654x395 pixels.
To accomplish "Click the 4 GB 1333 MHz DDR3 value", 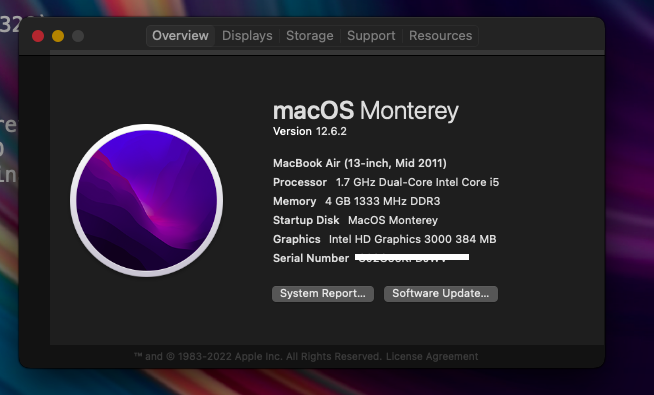I will [x=382, y=201].
